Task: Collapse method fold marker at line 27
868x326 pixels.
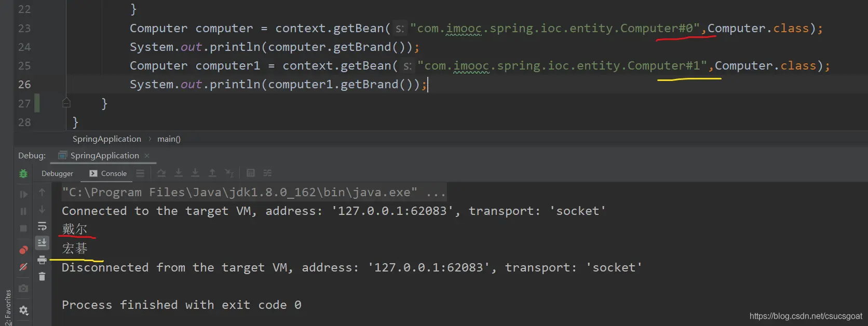Action: [66, 102]
